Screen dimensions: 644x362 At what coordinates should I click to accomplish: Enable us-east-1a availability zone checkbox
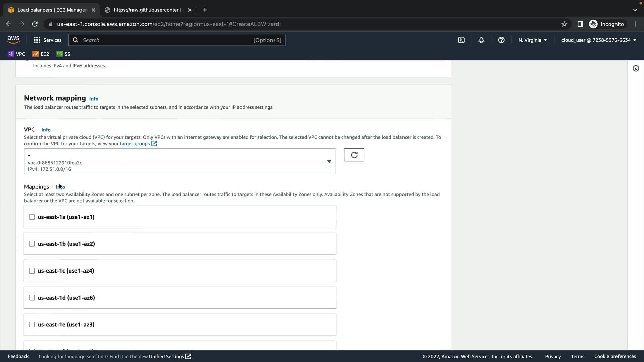pos(32,217)
